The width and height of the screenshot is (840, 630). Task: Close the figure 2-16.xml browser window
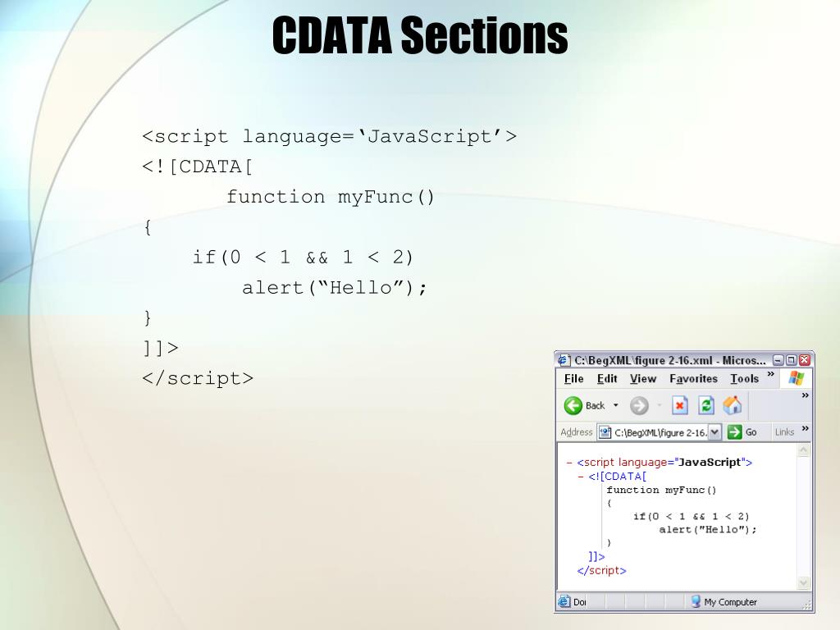[805, 360]
